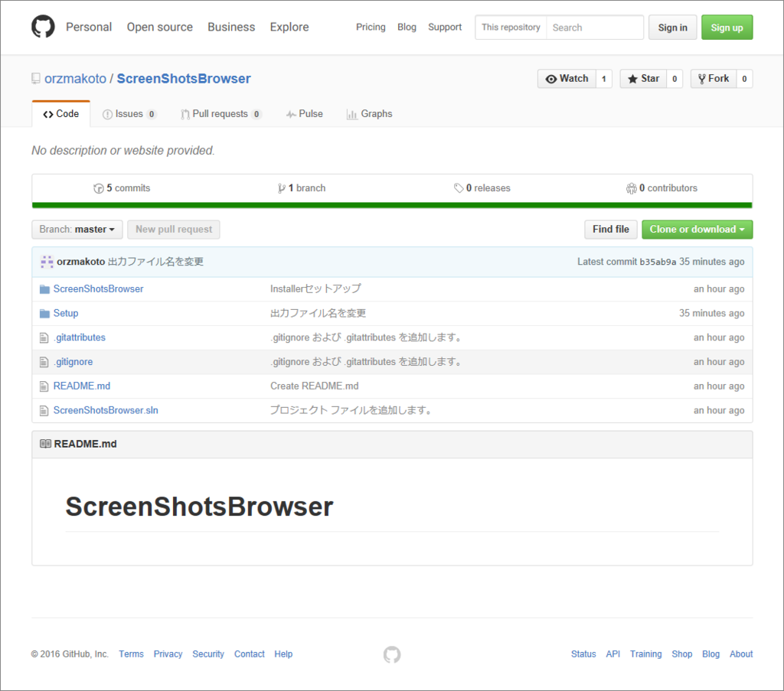This screenshot has width=784, height=691.
Task: Open the orzmakoto owner link
Action: tap(76, 79)
